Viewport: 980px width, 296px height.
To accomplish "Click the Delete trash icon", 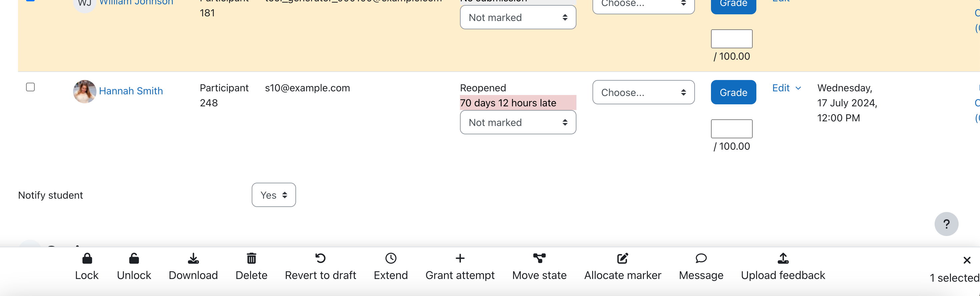I will click(x=251, y=259).
